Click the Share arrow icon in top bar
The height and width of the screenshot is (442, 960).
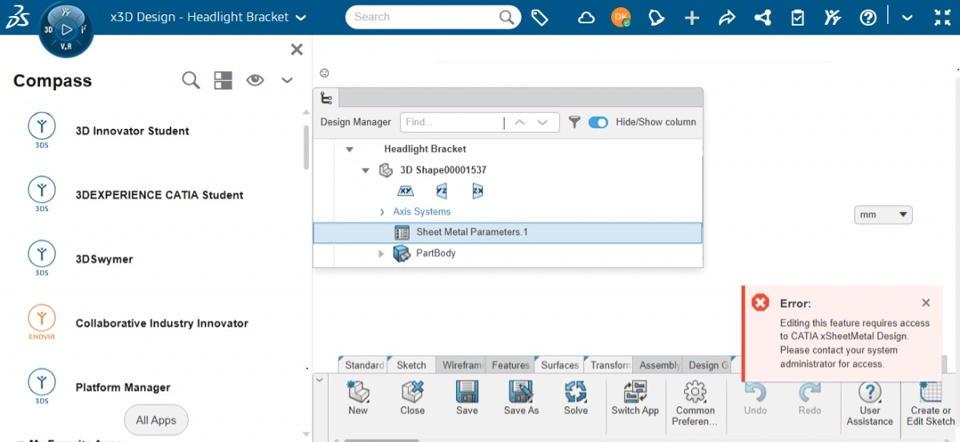727,18
